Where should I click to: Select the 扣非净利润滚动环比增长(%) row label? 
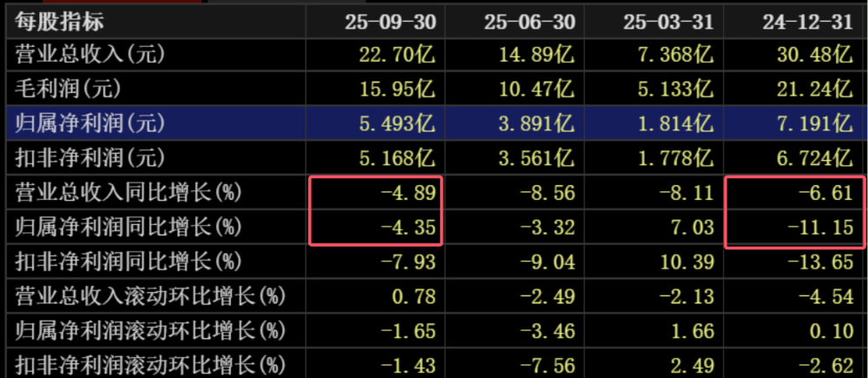pos(150,365)
